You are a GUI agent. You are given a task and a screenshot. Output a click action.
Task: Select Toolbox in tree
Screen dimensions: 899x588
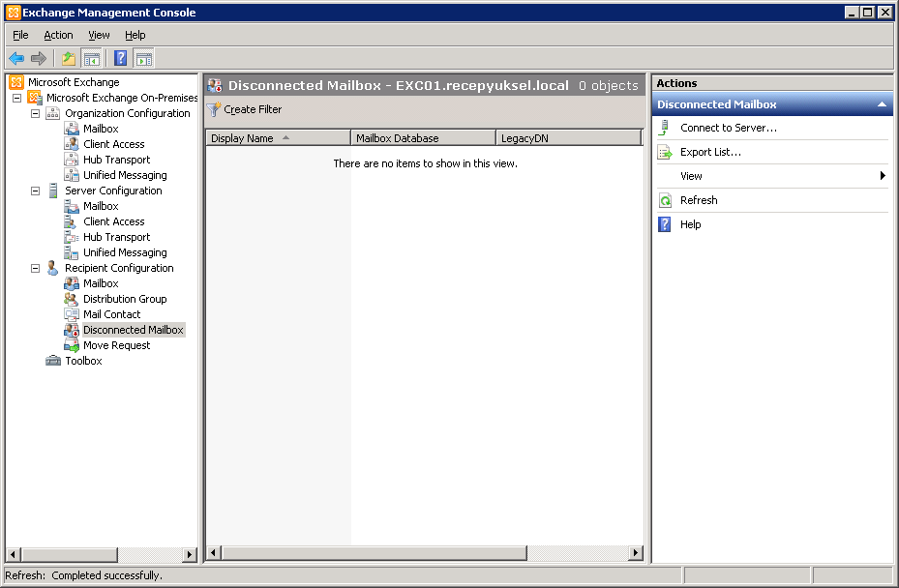(x=84, y=361)
